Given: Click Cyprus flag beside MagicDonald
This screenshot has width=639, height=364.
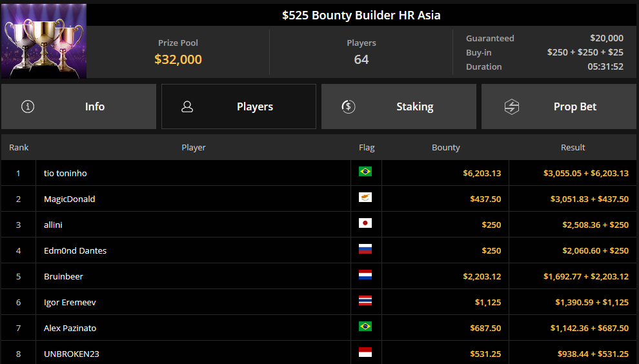Looking at the screenshot, I should 365,197.
